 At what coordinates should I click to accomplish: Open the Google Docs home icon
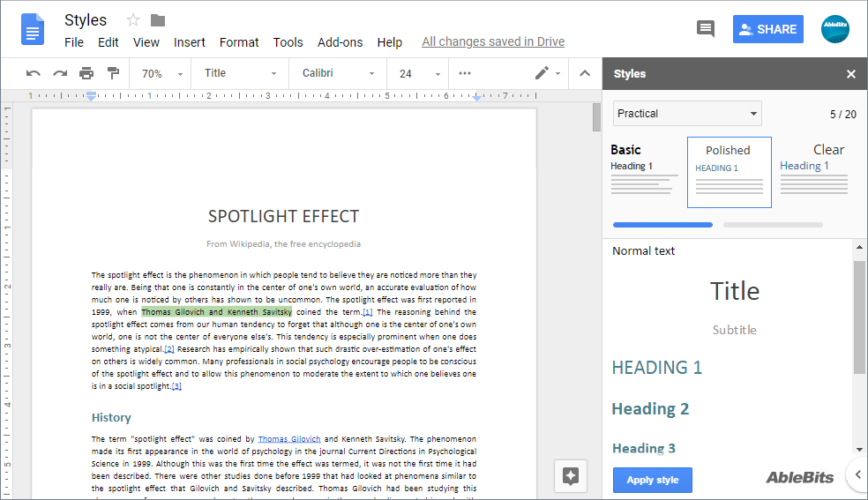pos(32,29)
